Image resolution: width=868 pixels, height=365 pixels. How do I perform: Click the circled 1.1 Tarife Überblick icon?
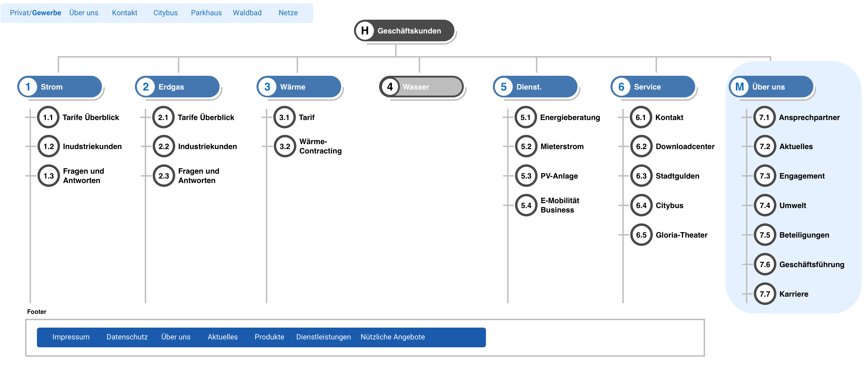pyautogui.click(x=48, y=117)
